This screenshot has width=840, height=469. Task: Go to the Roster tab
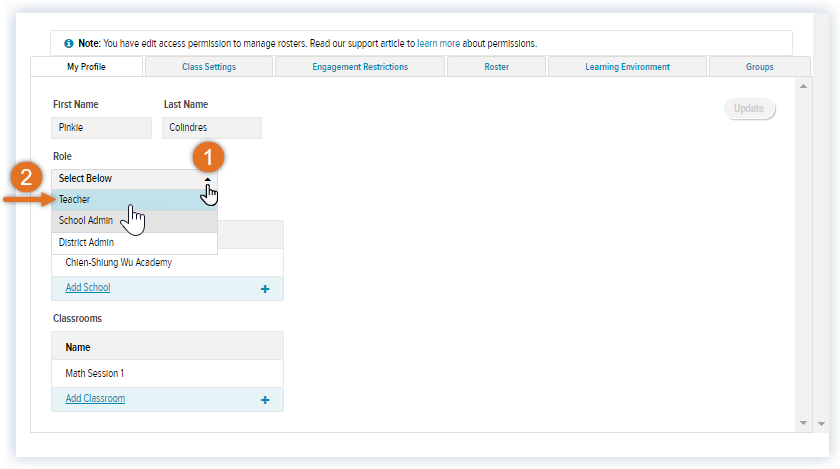[x=497, y=66]
